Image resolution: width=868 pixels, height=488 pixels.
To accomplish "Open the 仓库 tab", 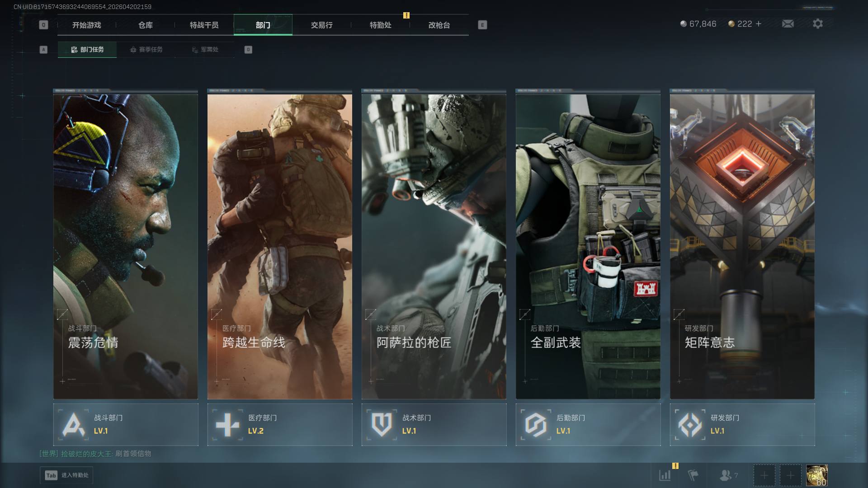I will [146, 25].
